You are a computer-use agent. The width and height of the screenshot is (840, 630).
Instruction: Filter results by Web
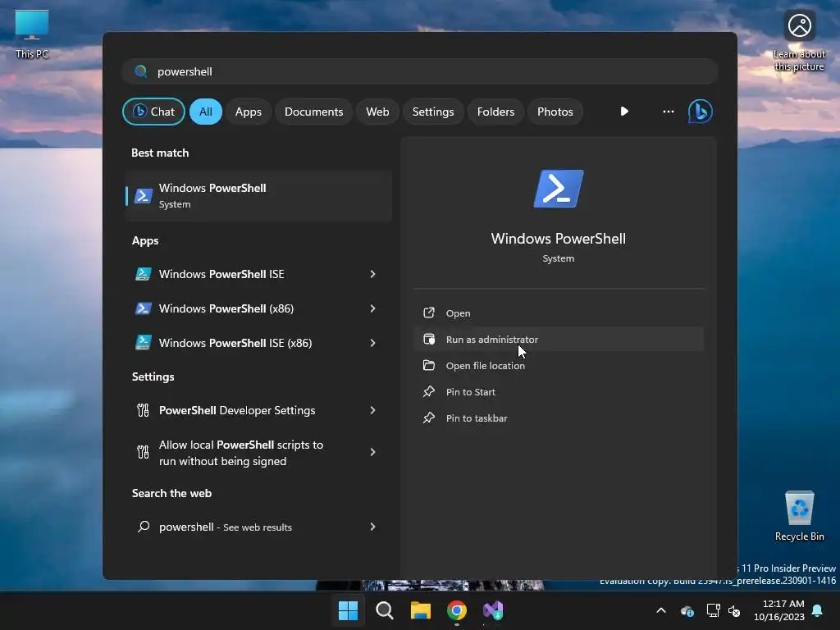tap(377, 112)
